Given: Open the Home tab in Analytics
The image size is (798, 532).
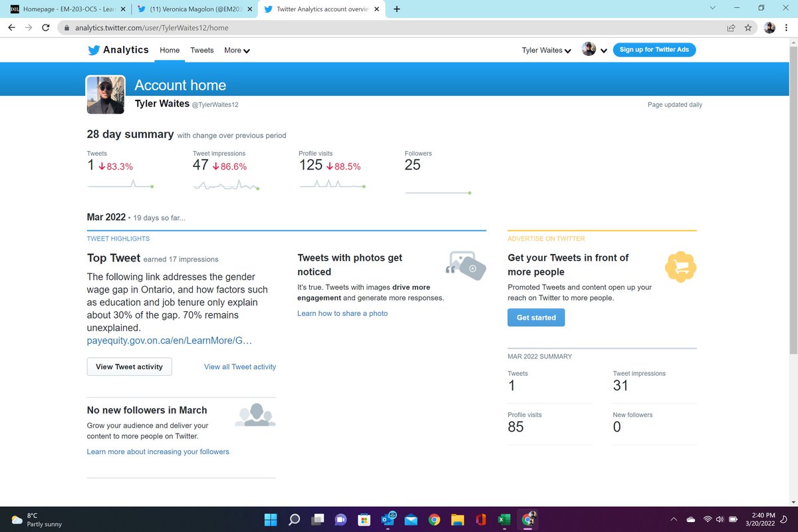Looking at the screenshot, I should click(x=170, y=50).
